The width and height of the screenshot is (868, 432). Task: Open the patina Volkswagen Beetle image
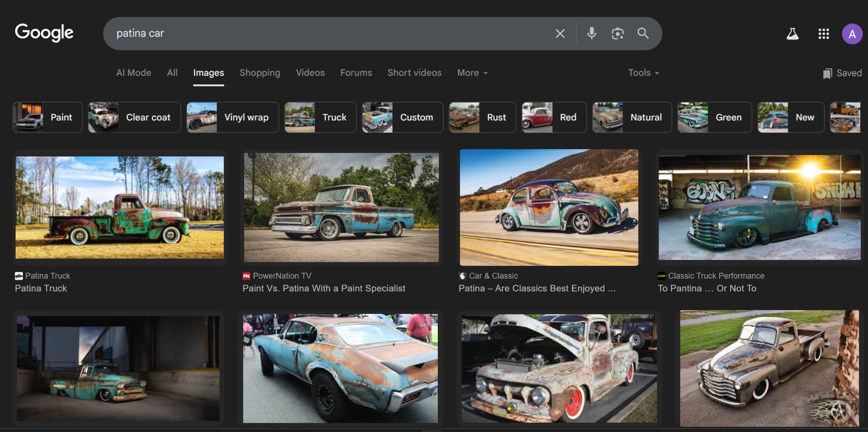click(549, 208)
